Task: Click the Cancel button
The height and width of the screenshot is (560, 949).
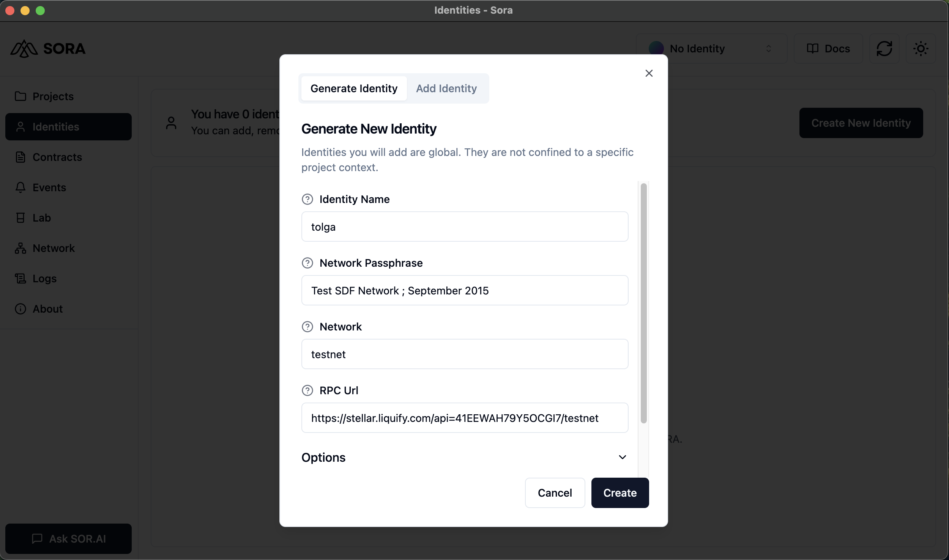Action: (x=555, y=493)
